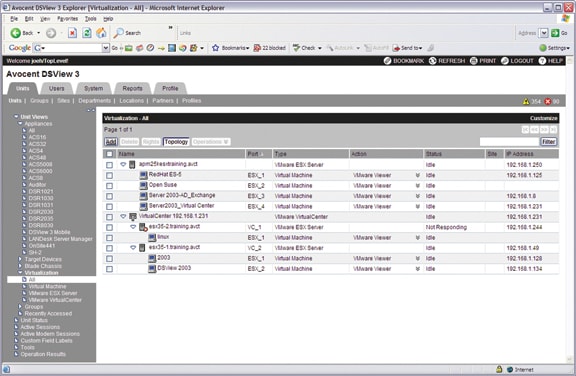Collapse the apm25resxtraining.avct tree row
The width and height of the screenshot is (576, 376).
pyautogui.click(x=123, y=164)
